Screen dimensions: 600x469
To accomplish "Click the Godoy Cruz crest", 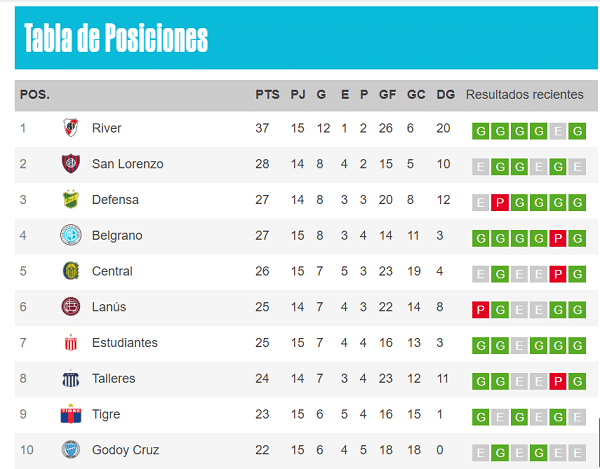I will [71, 450].
